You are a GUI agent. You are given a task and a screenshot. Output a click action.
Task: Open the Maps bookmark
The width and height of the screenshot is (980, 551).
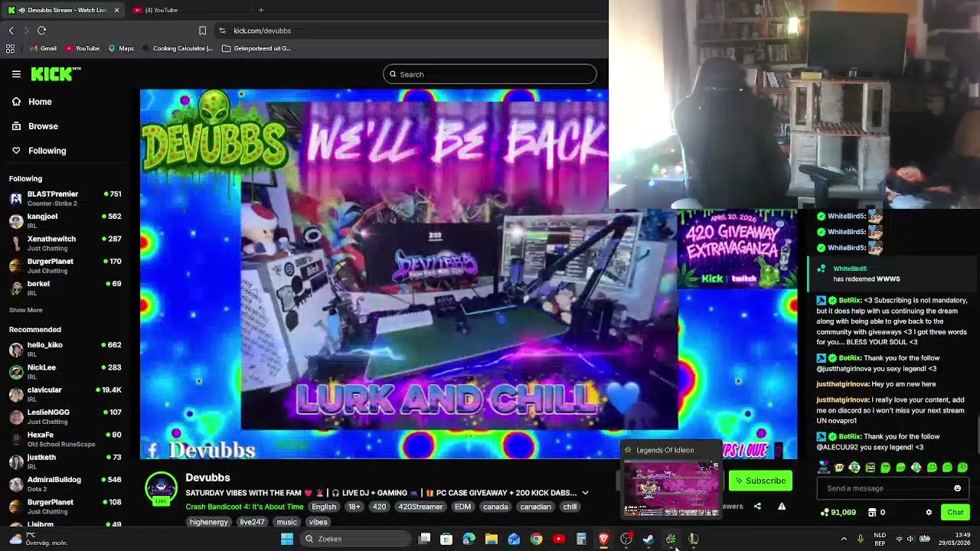(x=121, y=48)
